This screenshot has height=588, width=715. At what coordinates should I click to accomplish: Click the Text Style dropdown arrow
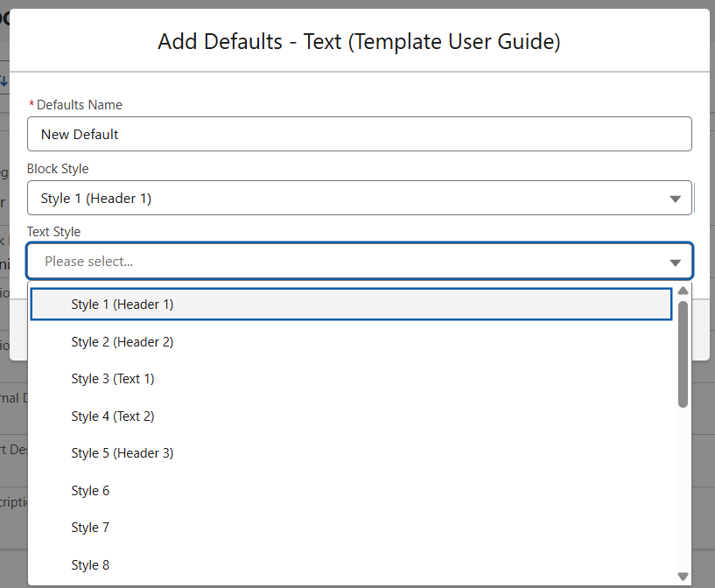pos(675,262)
